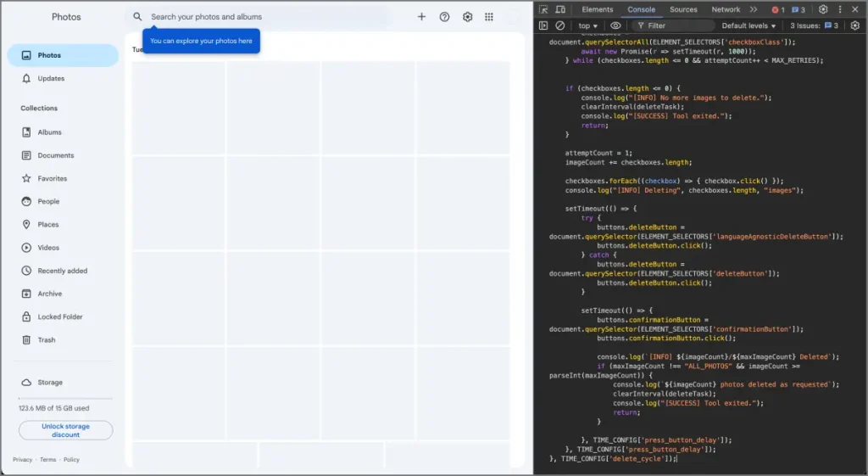Click the blue message count badge in tab bar
Screen dimensions: 868x476
(798, 9)
